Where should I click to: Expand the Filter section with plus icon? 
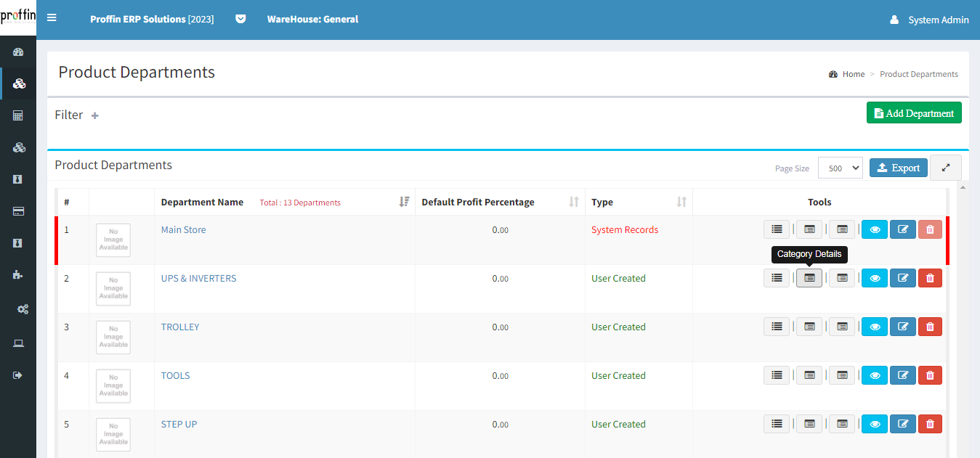(94, 115)
